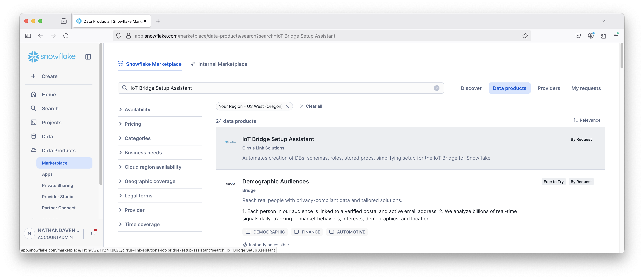The image size is (644, 279).
Task: Expand Geographic coverage filter
Action: 160,181
